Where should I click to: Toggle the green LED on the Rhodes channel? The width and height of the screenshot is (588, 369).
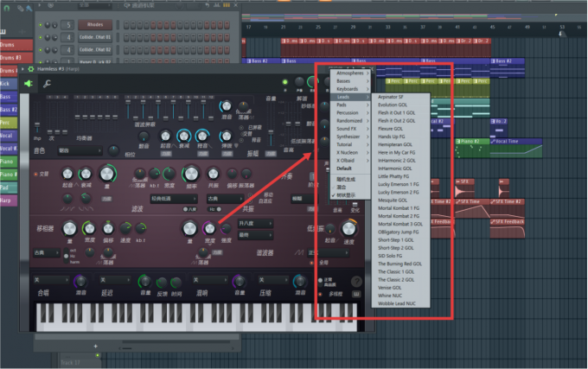(40, 25)
